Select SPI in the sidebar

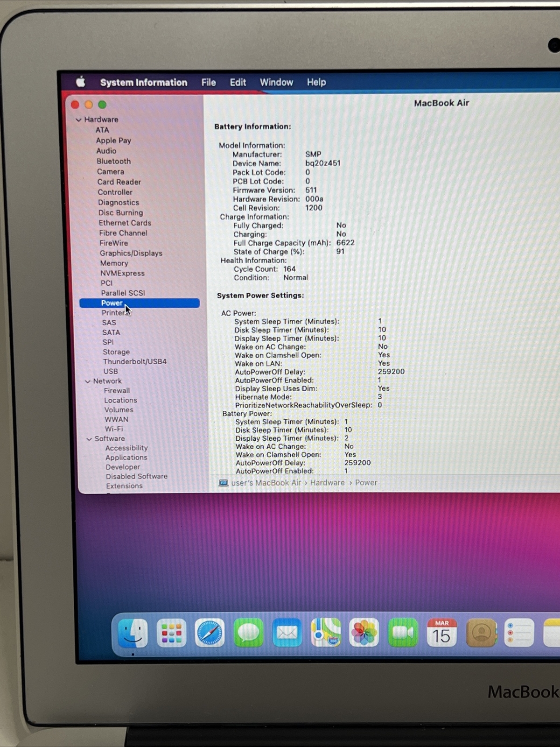108,342
